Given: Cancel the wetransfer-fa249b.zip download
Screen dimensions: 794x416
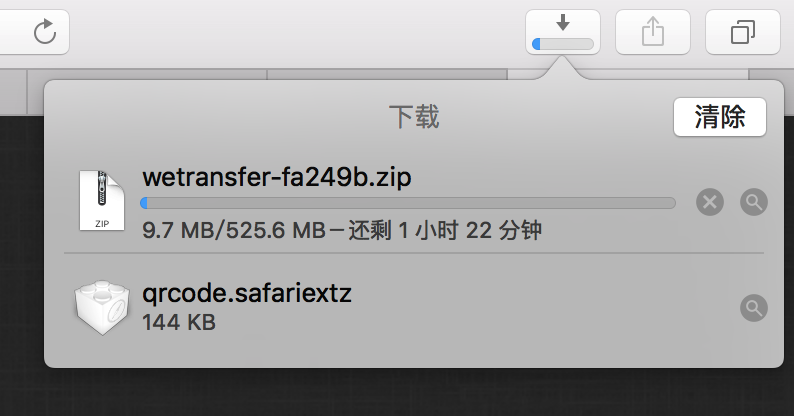Looking at the screenshot, I should (x=709, y=202).
